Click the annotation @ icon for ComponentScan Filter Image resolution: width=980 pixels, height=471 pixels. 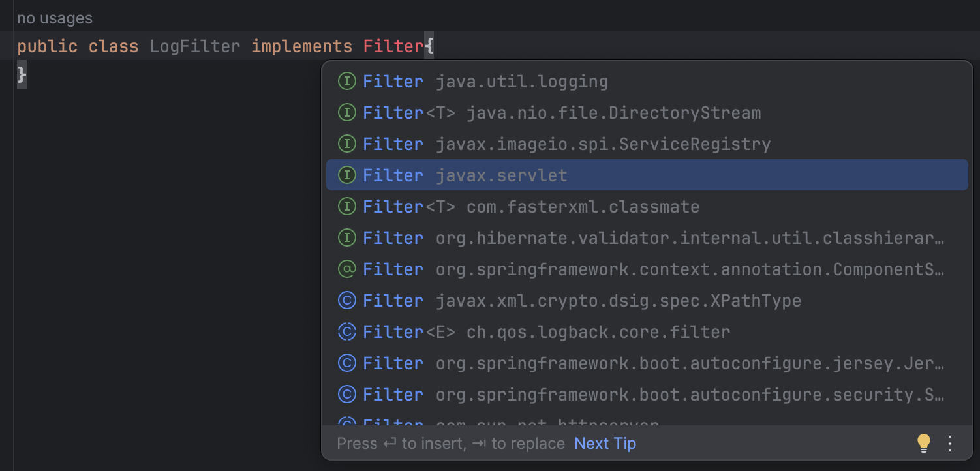[346, 269]
